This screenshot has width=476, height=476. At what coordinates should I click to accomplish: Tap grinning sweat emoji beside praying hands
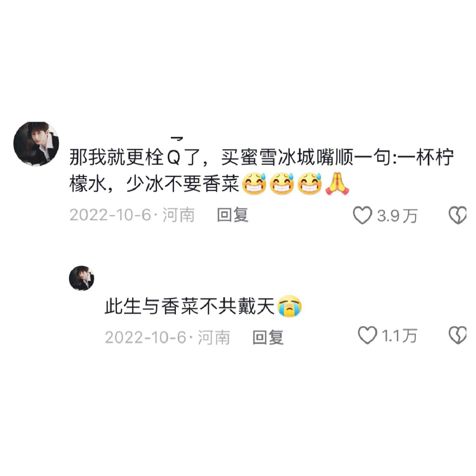[310, 184]
